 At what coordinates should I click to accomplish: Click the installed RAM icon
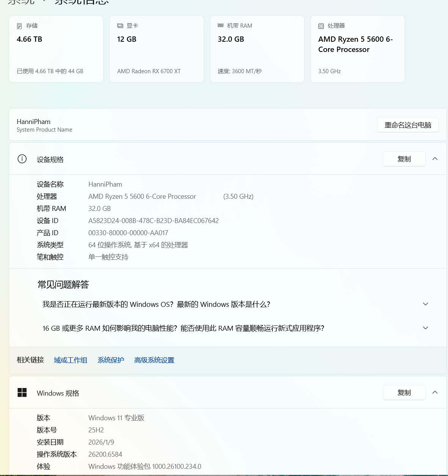(220, 25)
